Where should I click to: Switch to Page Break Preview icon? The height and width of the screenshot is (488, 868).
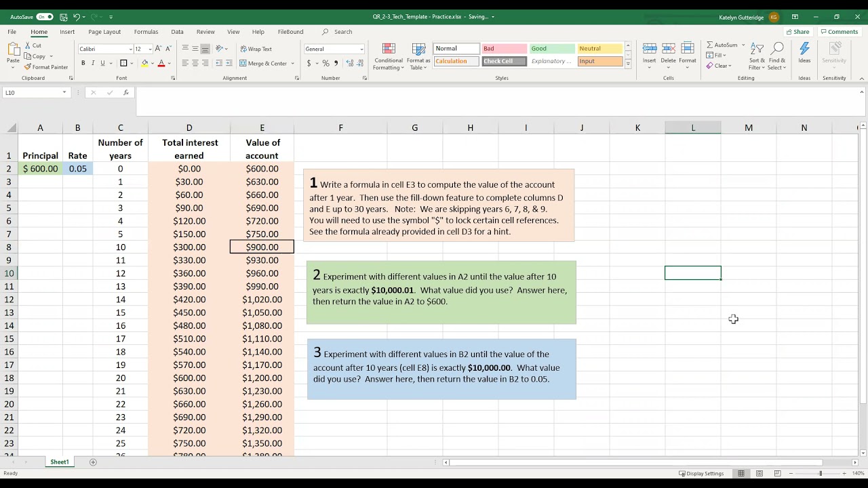tap(778, 473)
